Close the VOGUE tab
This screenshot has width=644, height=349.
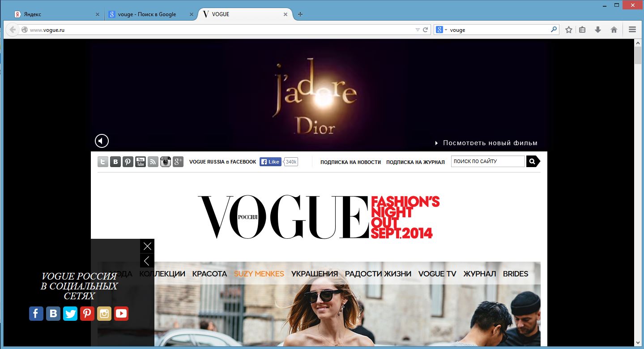pyautogui.click(x=286, y=14)
